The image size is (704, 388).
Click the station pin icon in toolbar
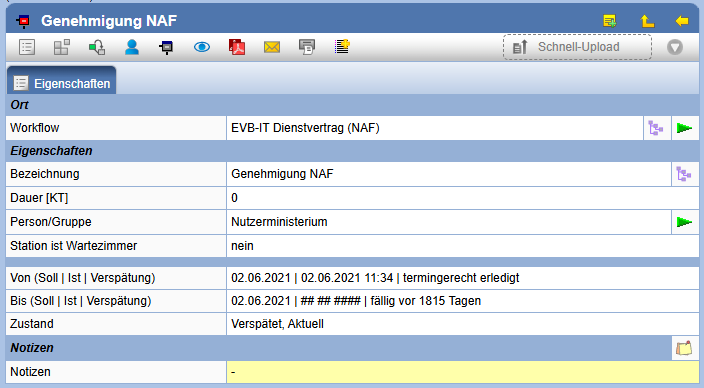pos(166,47)
